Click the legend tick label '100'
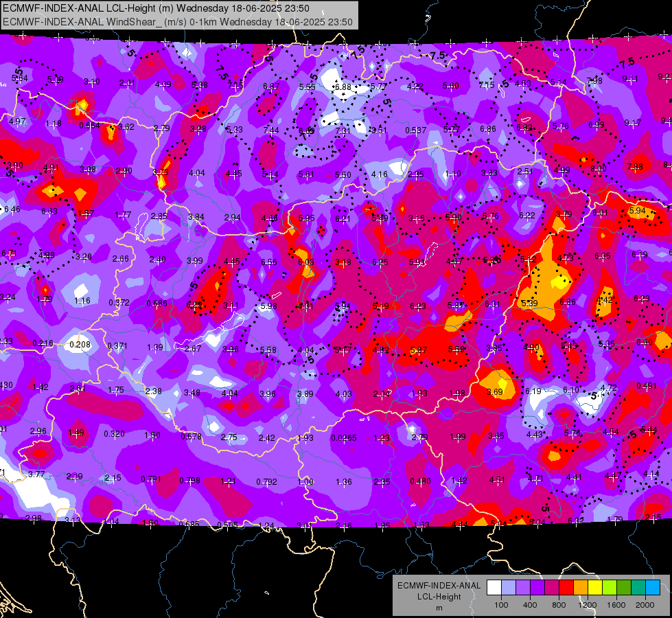672x618 pixels. point(501,605)
